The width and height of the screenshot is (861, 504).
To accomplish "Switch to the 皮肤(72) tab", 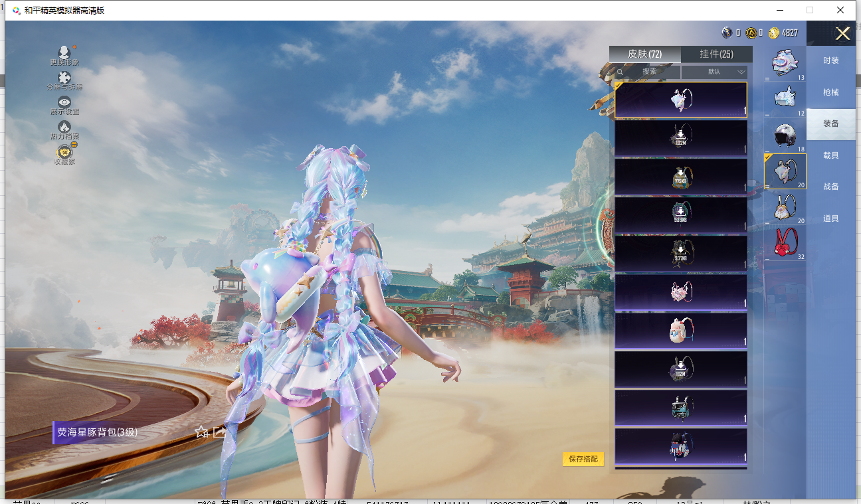I will click(644, 54).
